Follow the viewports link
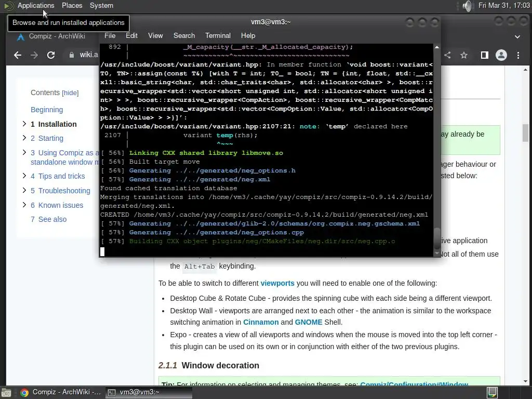The width and height of the screenshot is (532, 399). coord(277,283)
